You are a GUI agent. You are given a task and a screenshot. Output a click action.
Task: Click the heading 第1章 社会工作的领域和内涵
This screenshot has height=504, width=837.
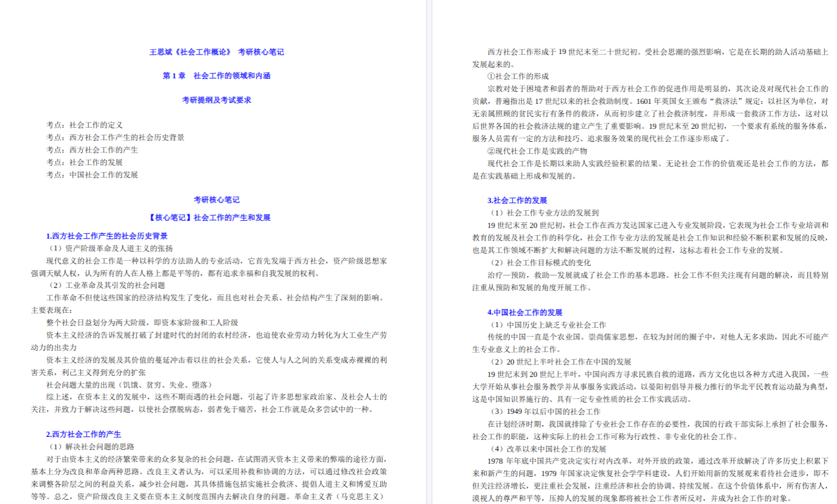[216, 76]
